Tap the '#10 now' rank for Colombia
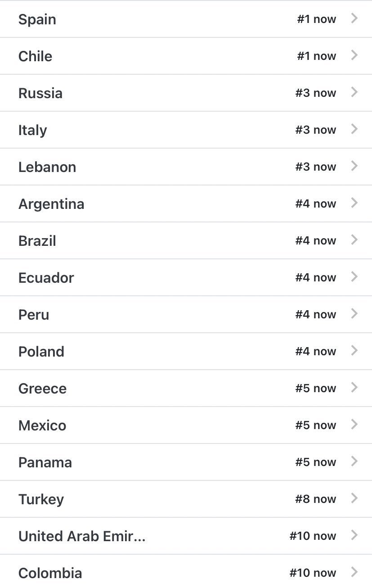This screenshot has width=372, height=588. (x=313, y=573)
